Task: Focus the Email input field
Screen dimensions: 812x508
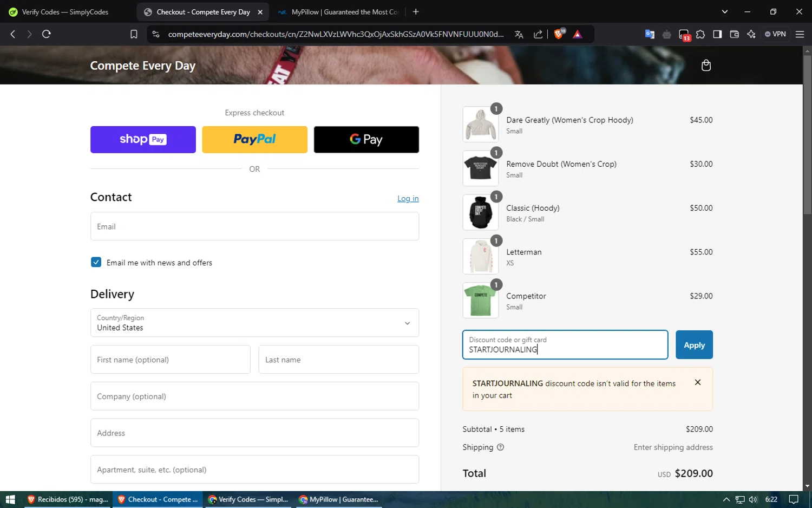Action: tap(254, 226)
